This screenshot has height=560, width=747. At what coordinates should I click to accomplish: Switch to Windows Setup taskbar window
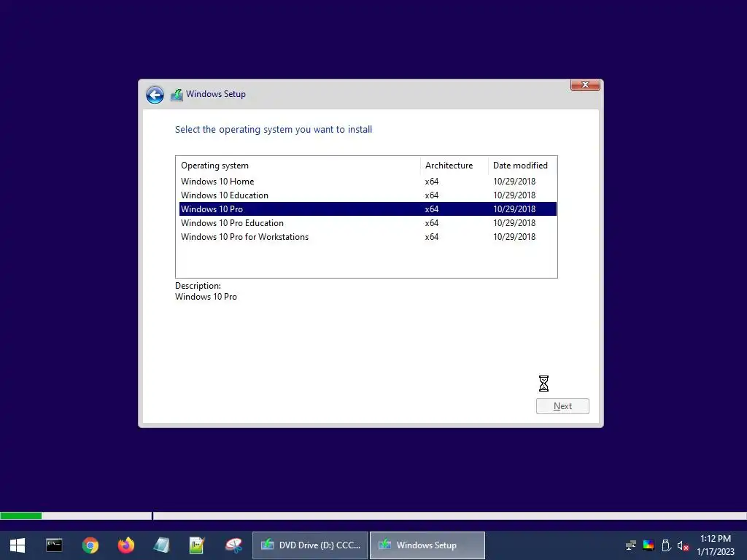(427, 545)
